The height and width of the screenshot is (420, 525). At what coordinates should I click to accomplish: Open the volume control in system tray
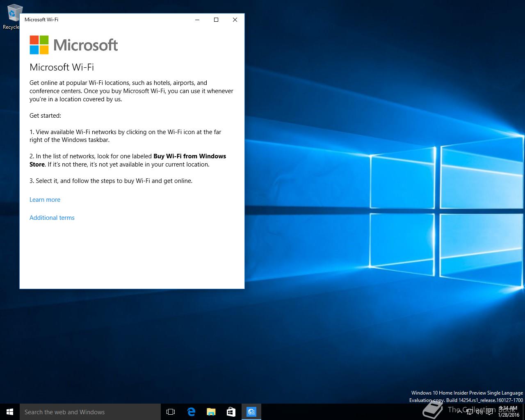click(479, 412)
